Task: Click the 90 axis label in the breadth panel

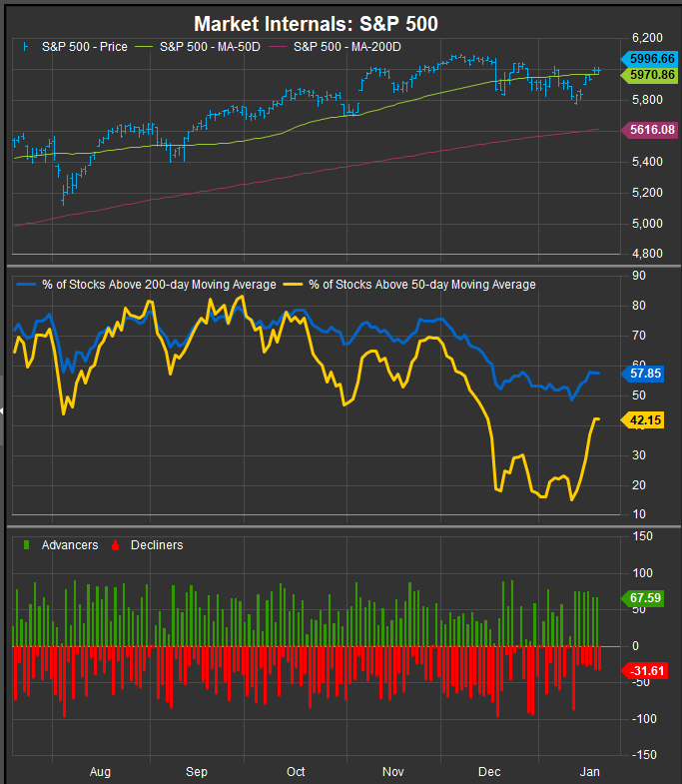Action: [x=639, y=276]
